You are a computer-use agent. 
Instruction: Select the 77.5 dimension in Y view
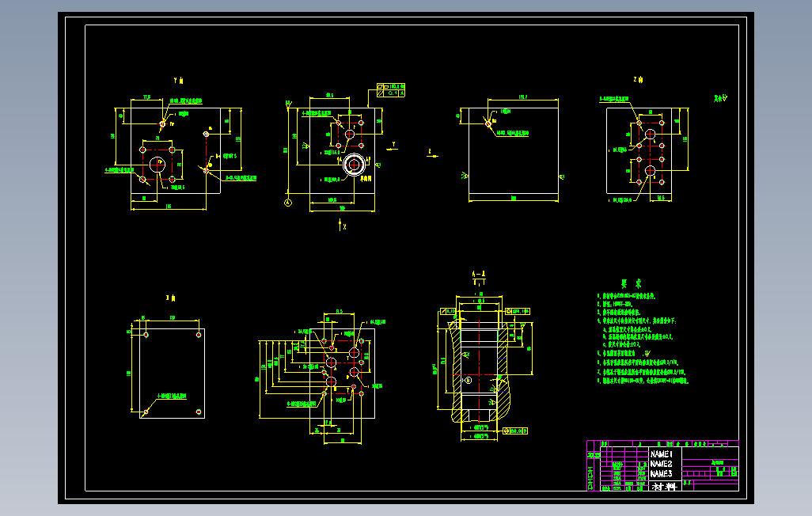[x=146, y=97]
